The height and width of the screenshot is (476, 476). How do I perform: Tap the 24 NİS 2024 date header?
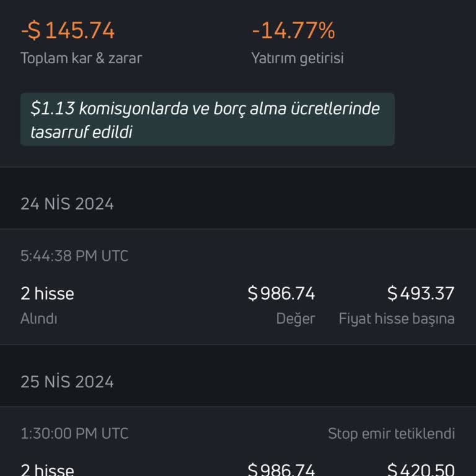coord(67,204)
